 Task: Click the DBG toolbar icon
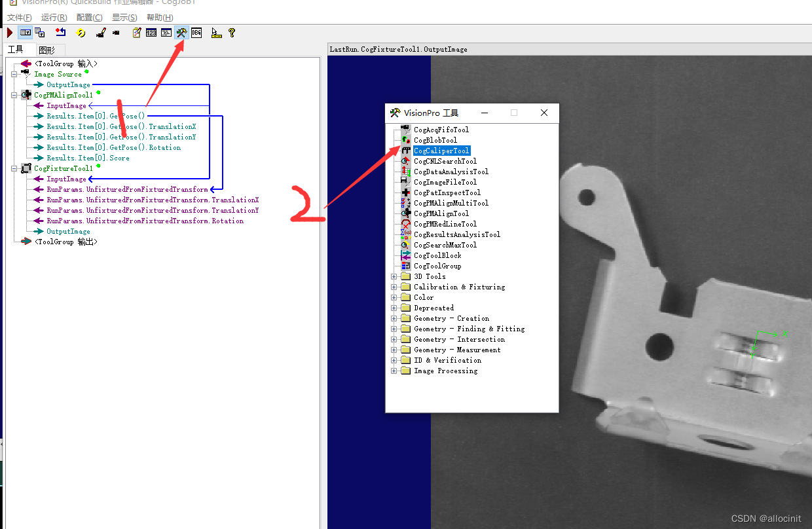(x=196, y=32)
